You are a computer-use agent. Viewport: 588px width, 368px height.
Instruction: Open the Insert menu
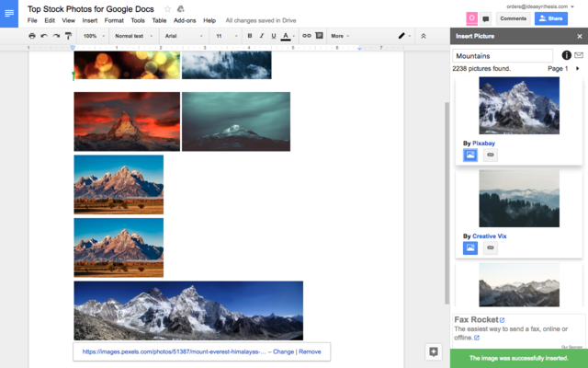click(90, 20)
